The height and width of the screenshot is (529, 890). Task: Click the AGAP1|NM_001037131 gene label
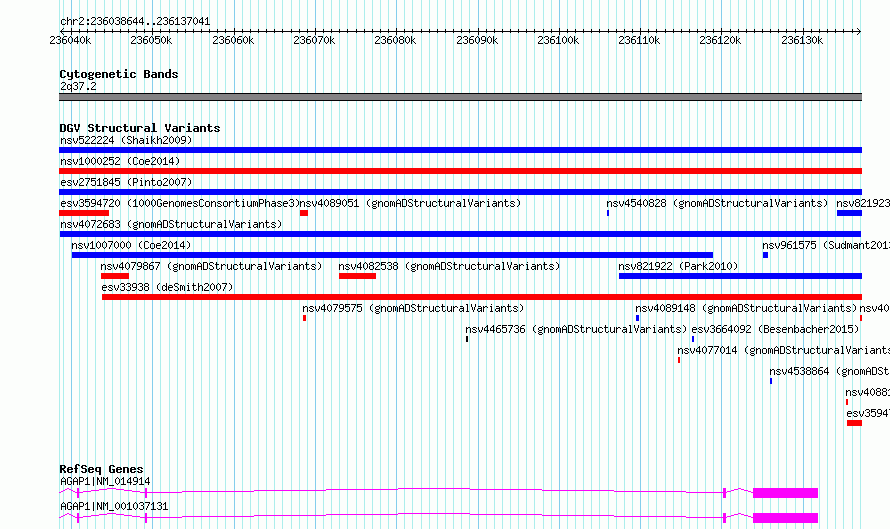pyautogui.click(x=114, y=506)
